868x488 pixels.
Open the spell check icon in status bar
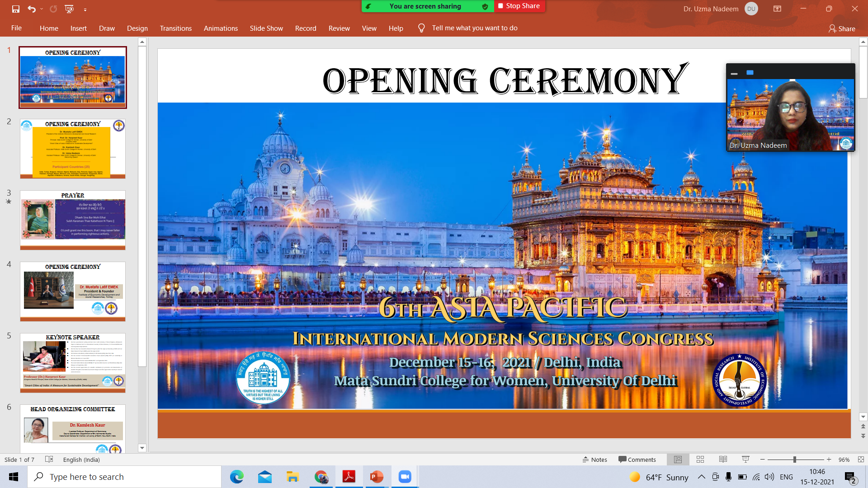pyautogui.click(x=49, y=459)
